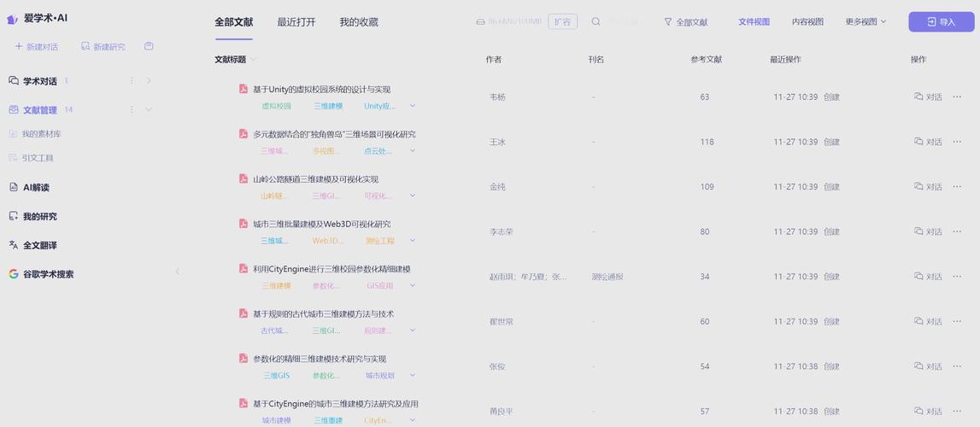The width and height of the screenshot is (980, 427).
Task: Click the Web3D... tag
Action: pyautogui.click(x=328, y=241)
